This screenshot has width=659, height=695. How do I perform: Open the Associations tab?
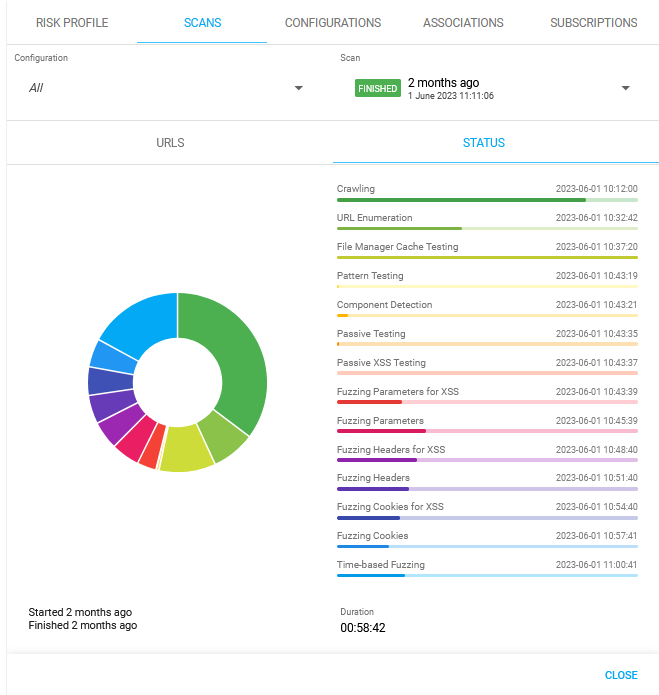tap(463, 22)
